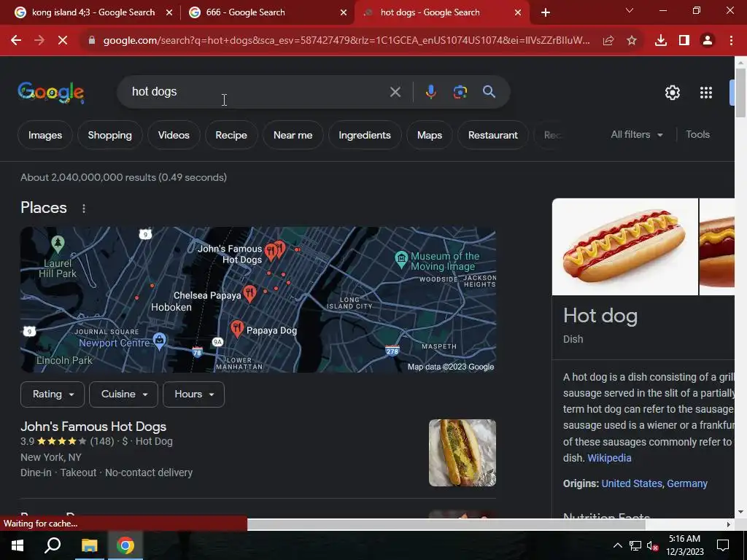Open John's Famous Hot Dogs listing
The height and width of the screenshot is (560, 747).
93,427
